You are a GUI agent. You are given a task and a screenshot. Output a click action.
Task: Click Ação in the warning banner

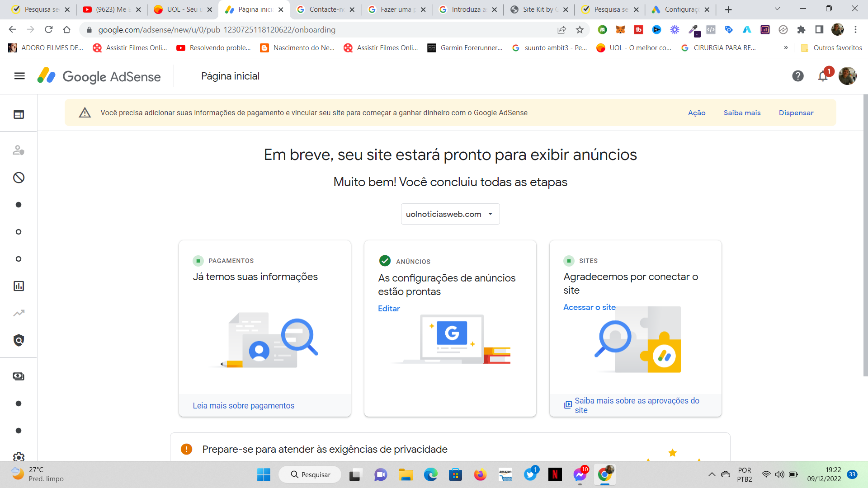click(x=697, y=113)
